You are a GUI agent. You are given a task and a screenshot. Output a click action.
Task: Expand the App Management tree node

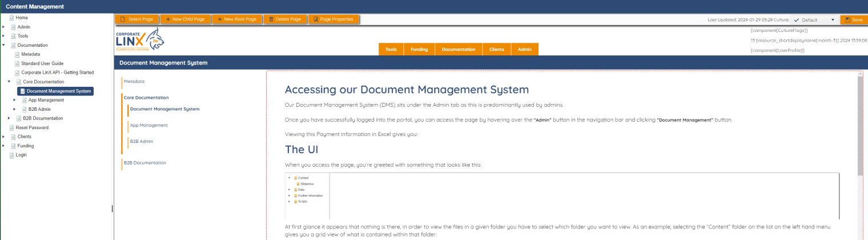[15, 100]
